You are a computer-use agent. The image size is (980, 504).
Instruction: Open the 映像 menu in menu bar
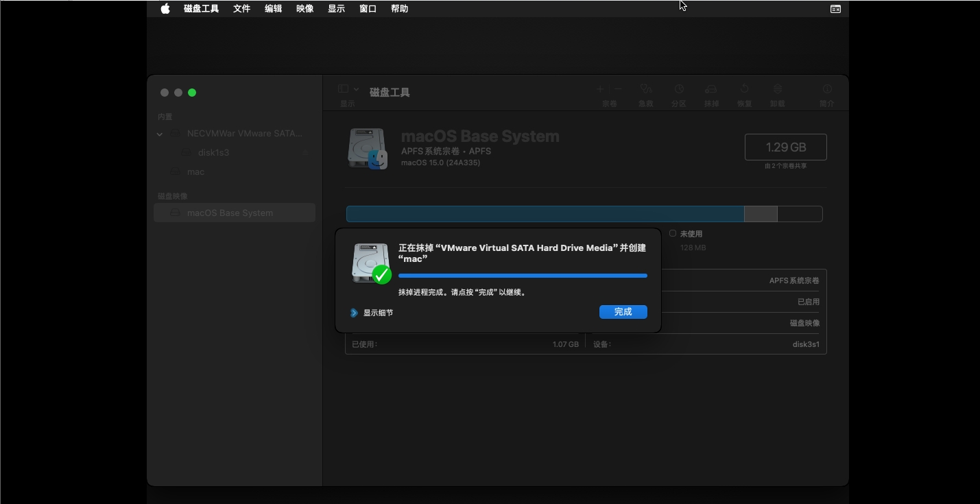pyautogui.click(x=304, y=9)
